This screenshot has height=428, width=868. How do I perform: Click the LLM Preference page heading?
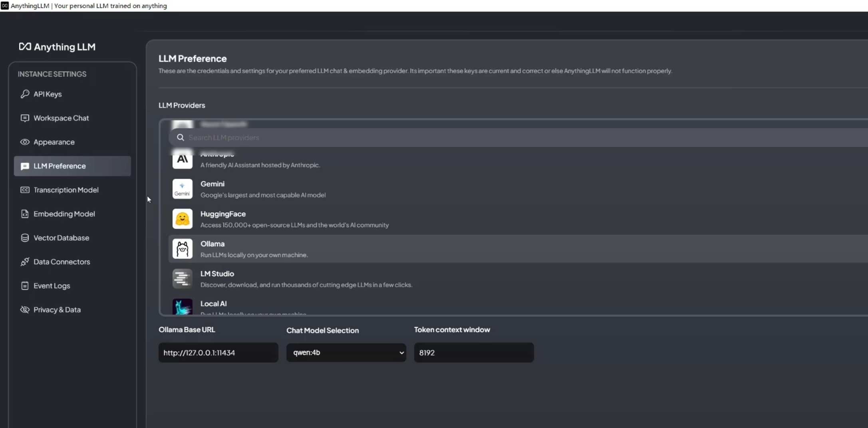coord(193,58)
